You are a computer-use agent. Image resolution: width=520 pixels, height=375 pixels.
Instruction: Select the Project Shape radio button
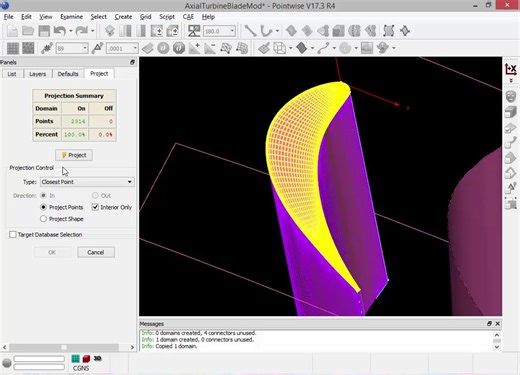pos(43,219)
